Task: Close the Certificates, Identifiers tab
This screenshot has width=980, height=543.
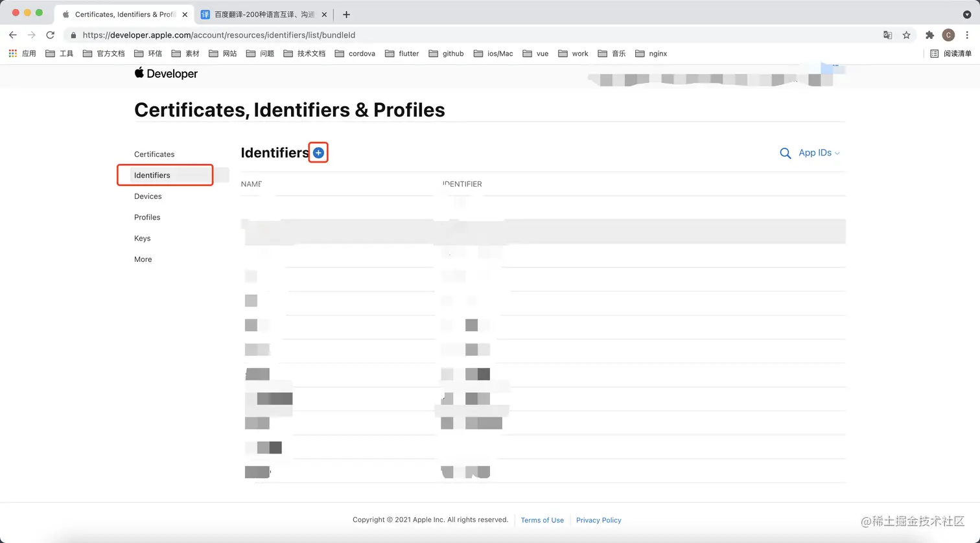Action: pyautogui.click(x=185, y=14)
